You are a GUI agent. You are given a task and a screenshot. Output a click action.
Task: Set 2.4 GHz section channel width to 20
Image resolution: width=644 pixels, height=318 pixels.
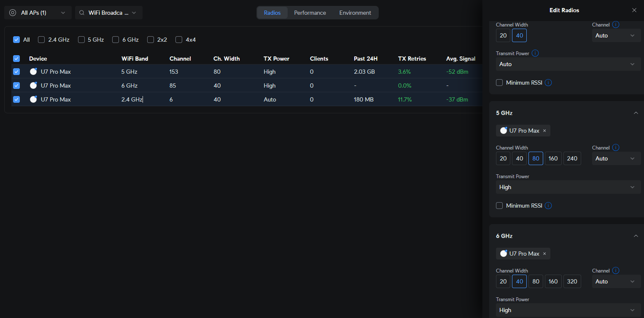click(x=503, y=35)
